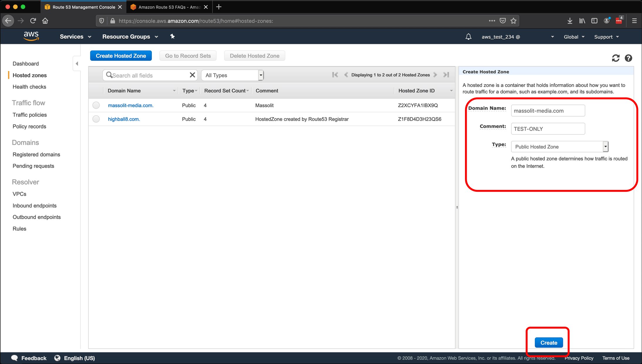Click the Comment input field

click(x=548, y=129)
